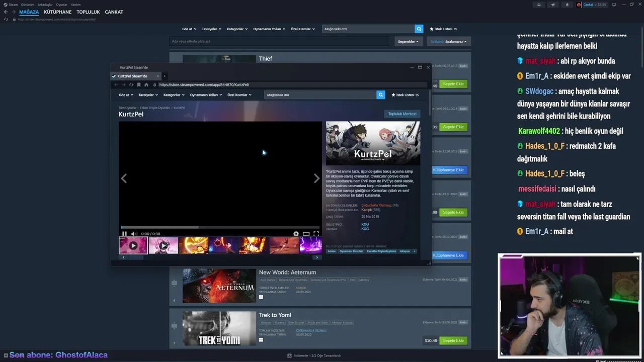This screenshot has width=644, height=362.
Task: Select the first trailer thumbnail
Action: click(x=133, y=245)
